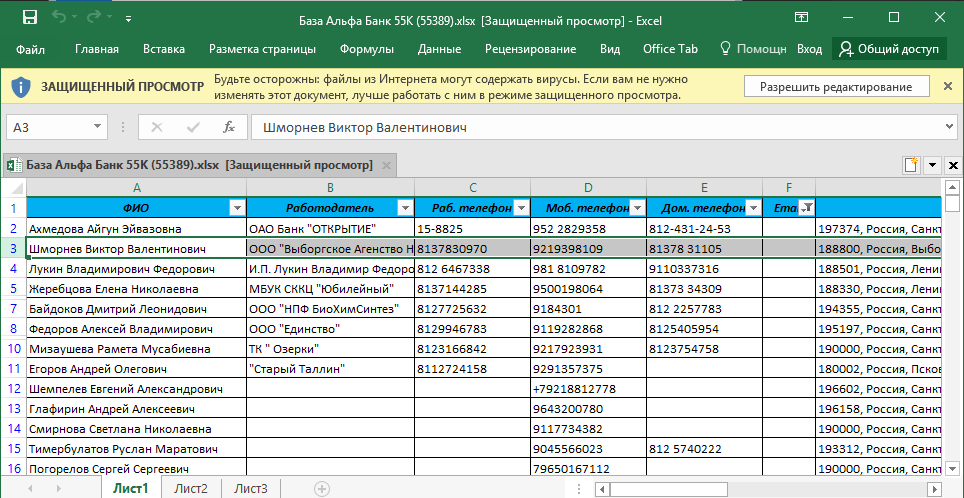Click the Protected View shield icon
Image resolution: width=964 pixels, height=498 pixels.
tap(22, 87)
